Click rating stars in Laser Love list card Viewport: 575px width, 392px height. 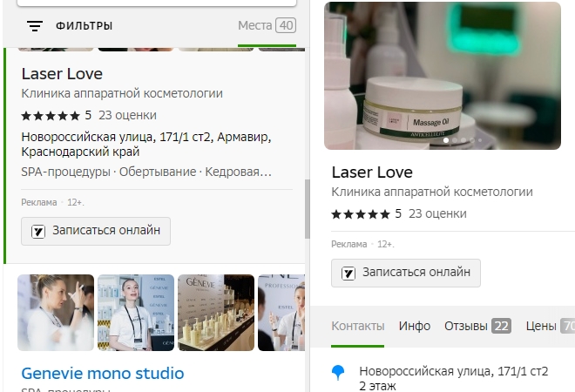[51, 115]
